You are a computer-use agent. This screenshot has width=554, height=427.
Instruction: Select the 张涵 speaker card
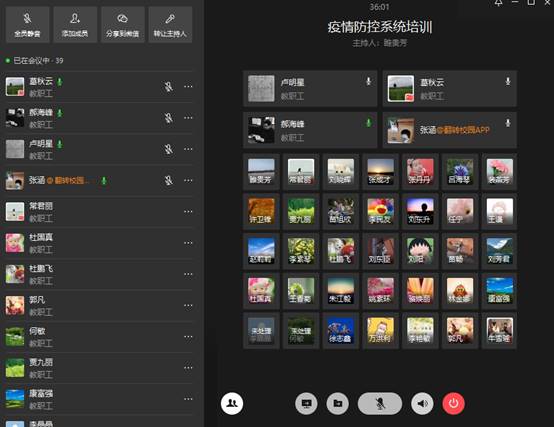coord(449,130)
